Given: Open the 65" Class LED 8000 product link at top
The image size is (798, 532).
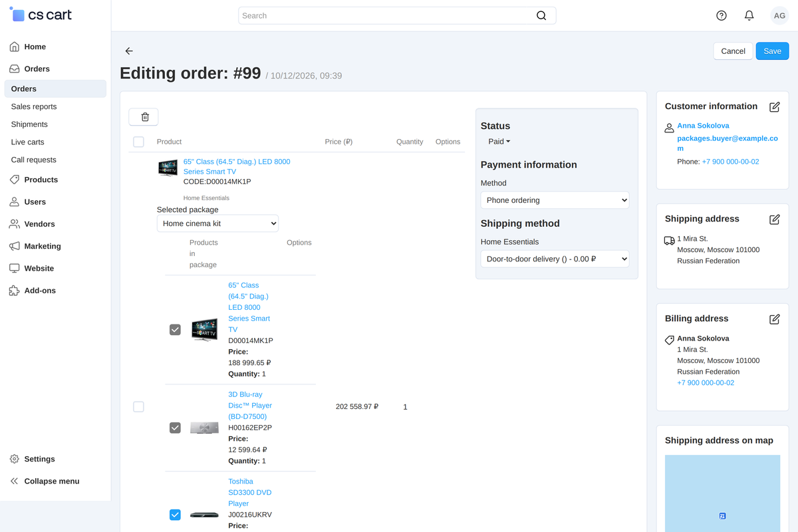Looking at the screenshot, I should coord(237,166).
